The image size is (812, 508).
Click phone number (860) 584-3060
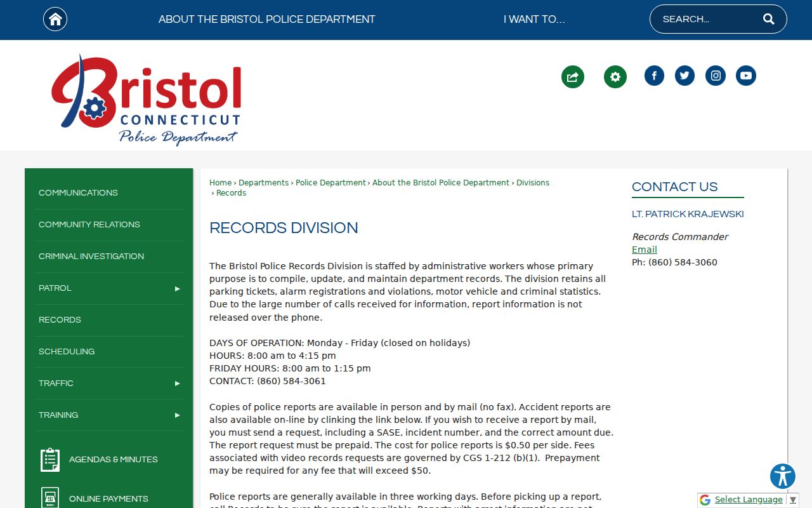pyautogui.click(x=683, y=262)
